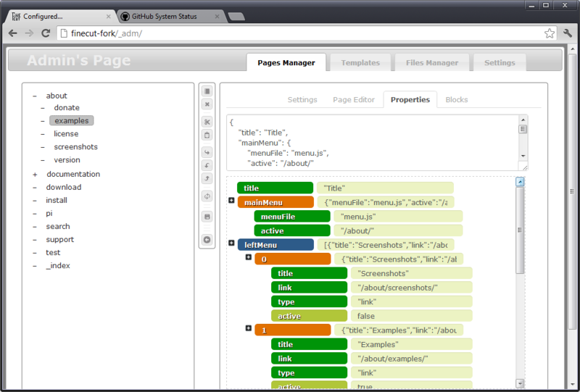Toggle the mainMenu property expander
Screen dimensions: 580x392
point(231,200)
